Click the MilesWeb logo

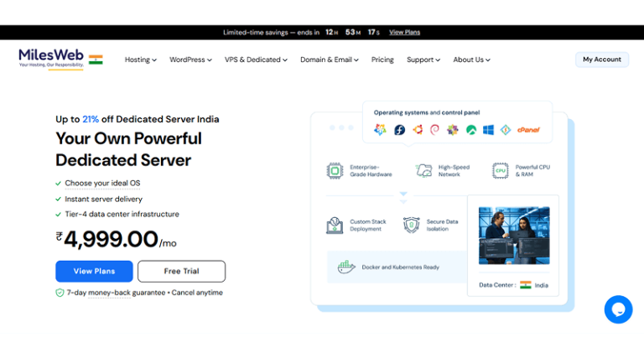click(x=50, y=60)
